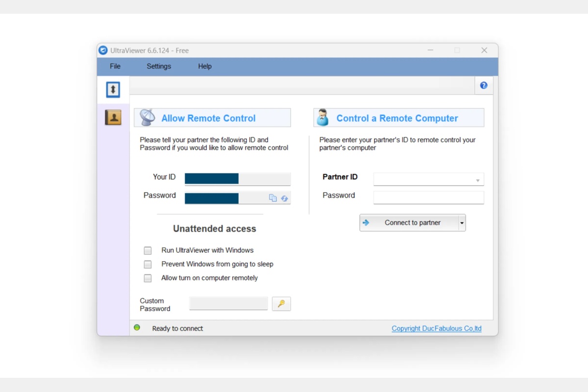Open the Copyright DucFabulous Co.ltd link
The width and height of the screenshot is (588, 392).
pyautogui.click(x=437, y=328)
